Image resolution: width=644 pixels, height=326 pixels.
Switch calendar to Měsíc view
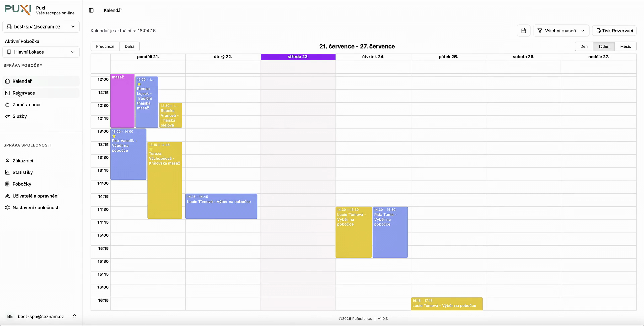[625, 46]
